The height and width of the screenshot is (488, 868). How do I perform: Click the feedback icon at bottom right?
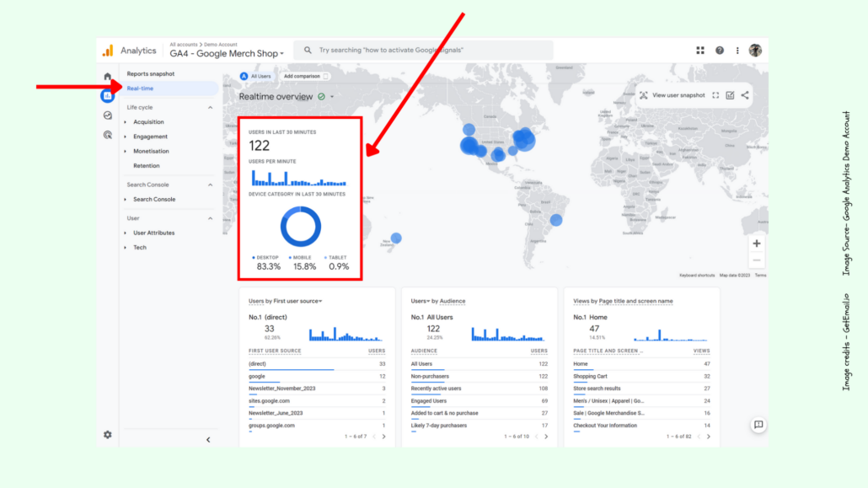pos(758,425)
